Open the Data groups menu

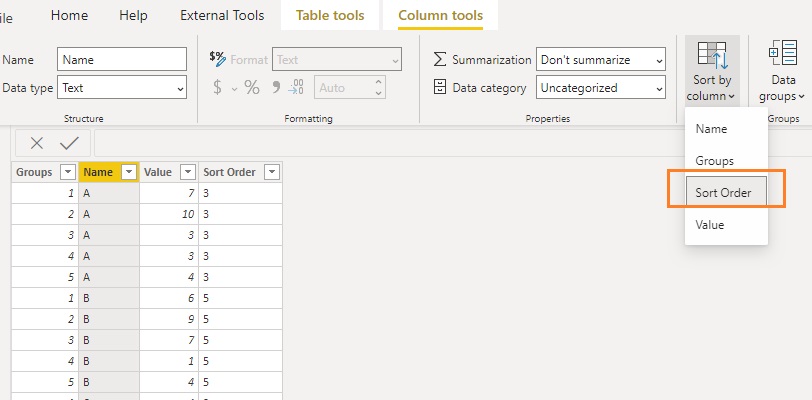[782, 71]
